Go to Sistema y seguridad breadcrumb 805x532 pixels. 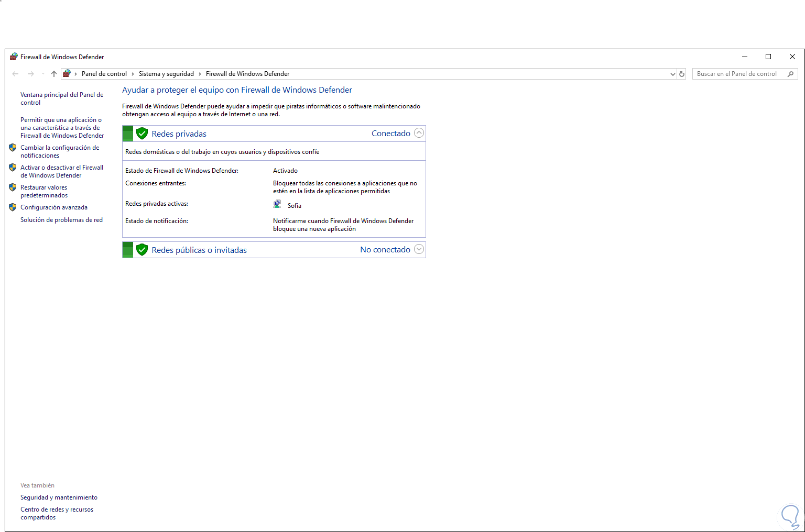coord(166,74)
